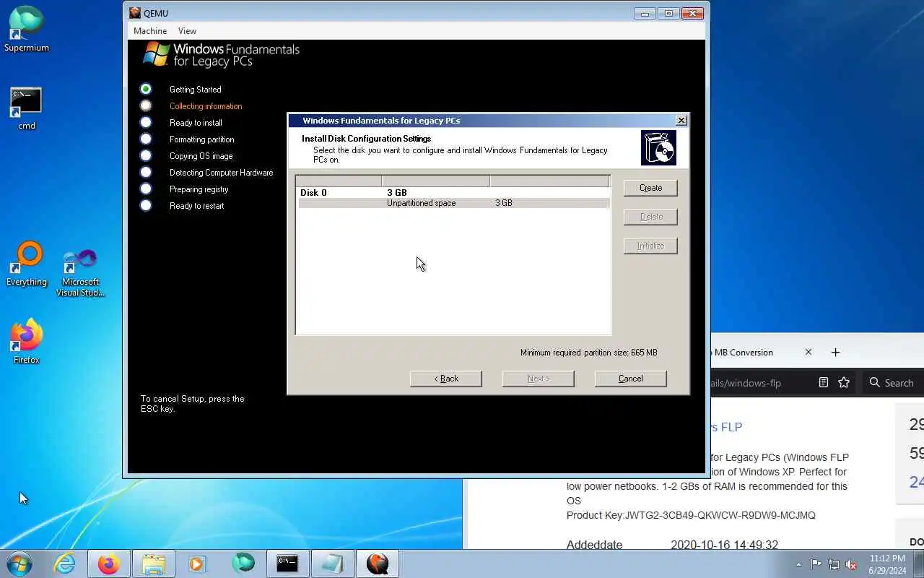Click the Create partition button
The width and height of the screenshot is (924, 578).
click(650, 188)
